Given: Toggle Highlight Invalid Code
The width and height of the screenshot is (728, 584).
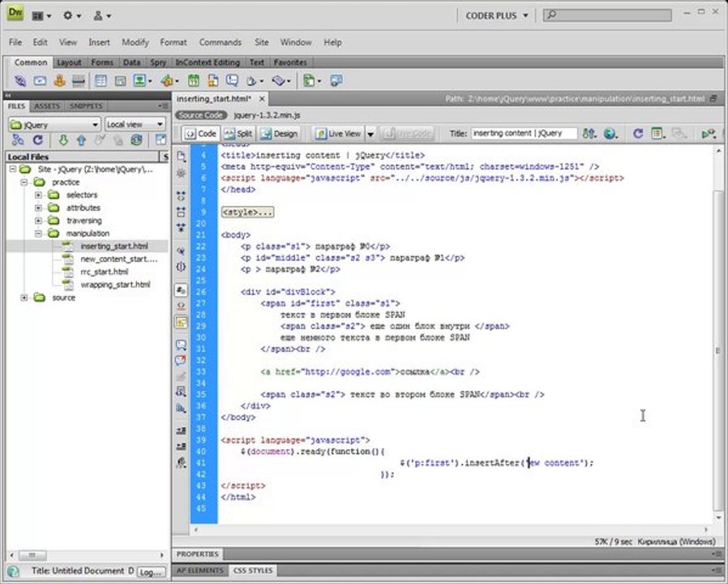Looking at the screenshot, I should pos(181,306).
